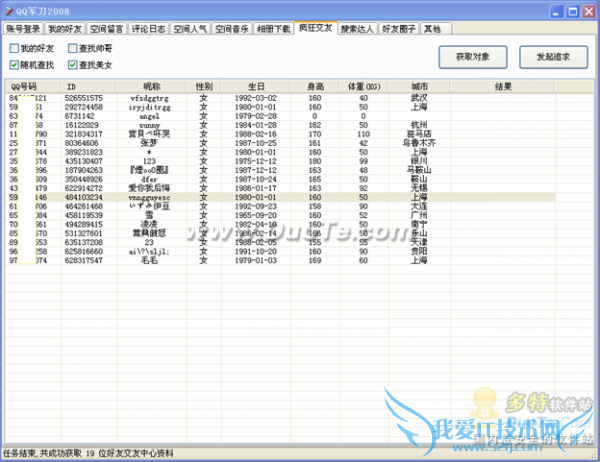
Task: Open the 搜索达人 tab
Action: [x=357, y=29]
